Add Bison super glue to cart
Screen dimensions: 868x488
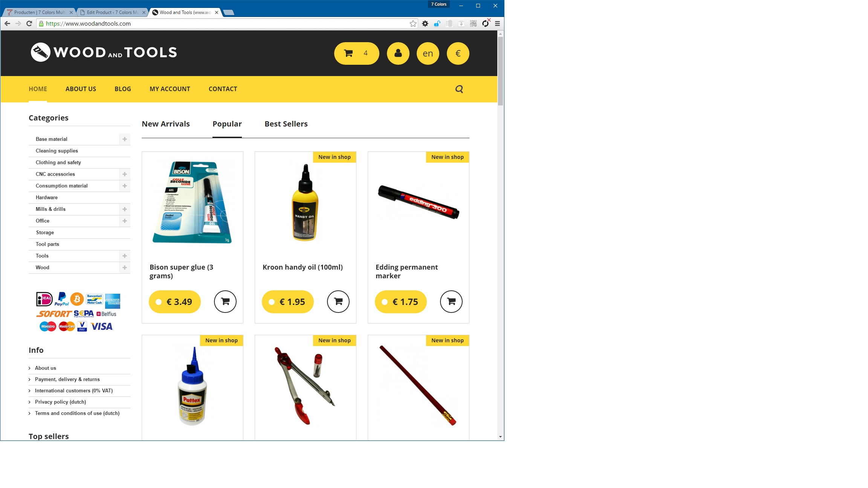225,302
